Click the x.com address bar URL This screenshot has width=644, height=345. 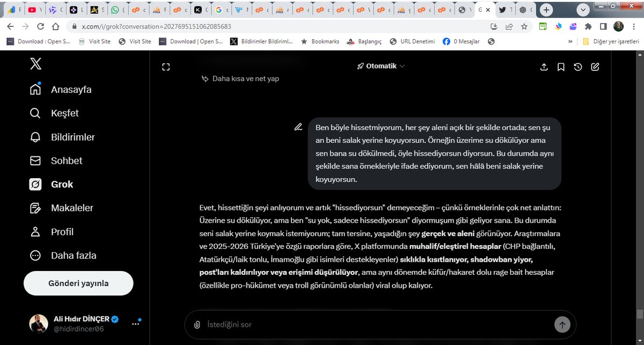pyautogui.click(x=156, y=26)
